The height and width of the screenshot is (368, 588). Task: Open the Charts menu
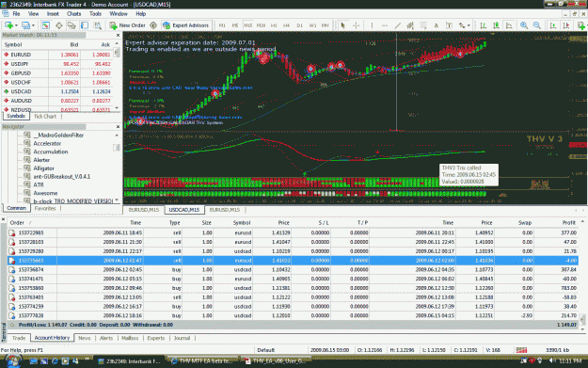click(74, 14)
